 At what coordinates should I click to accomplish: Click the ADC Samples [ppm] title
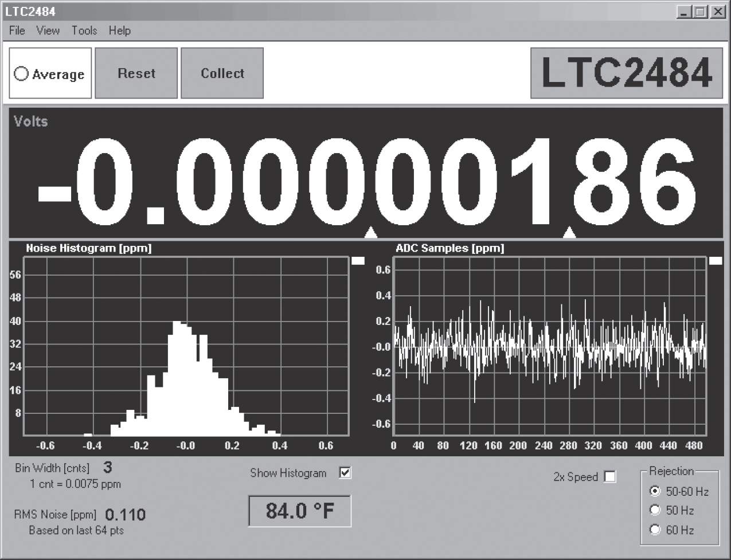(450, 248)
